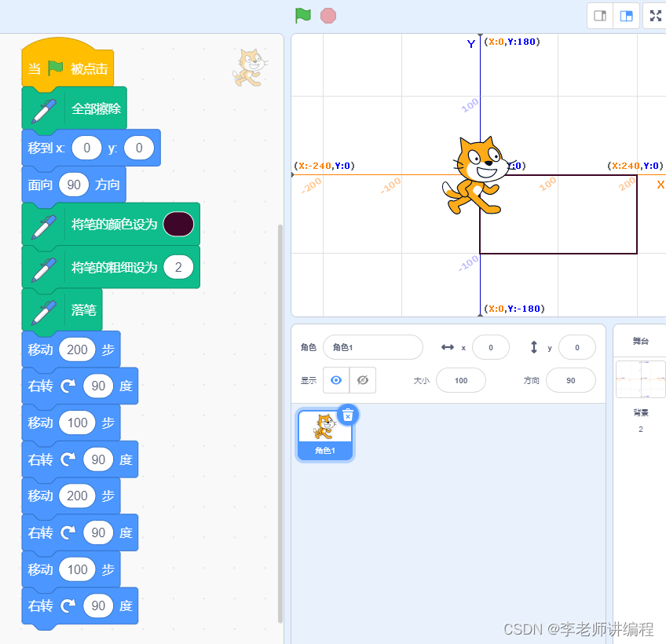Image resolution: width=666 pixels, height=644 pixels.
Task: Click degree value in second 右转 block
Action: [x=98, y=459]
